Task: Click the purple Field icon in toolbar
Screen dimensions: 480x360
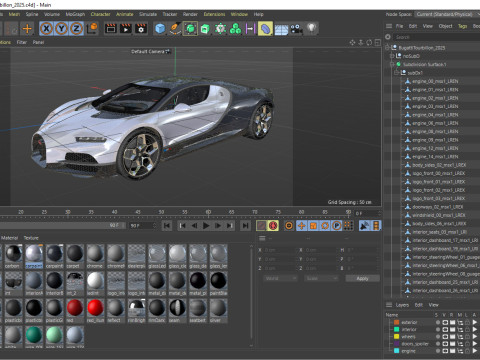Action: point(250,29)
